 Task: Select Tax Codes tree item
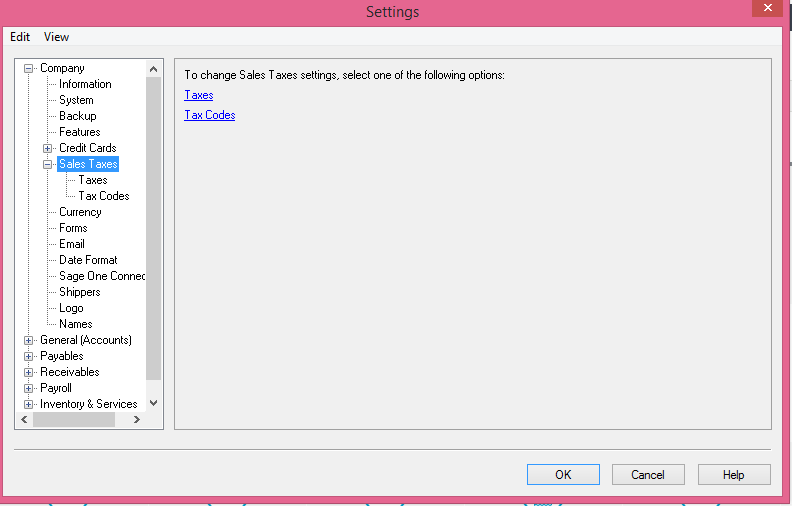[x=104, y=196]
